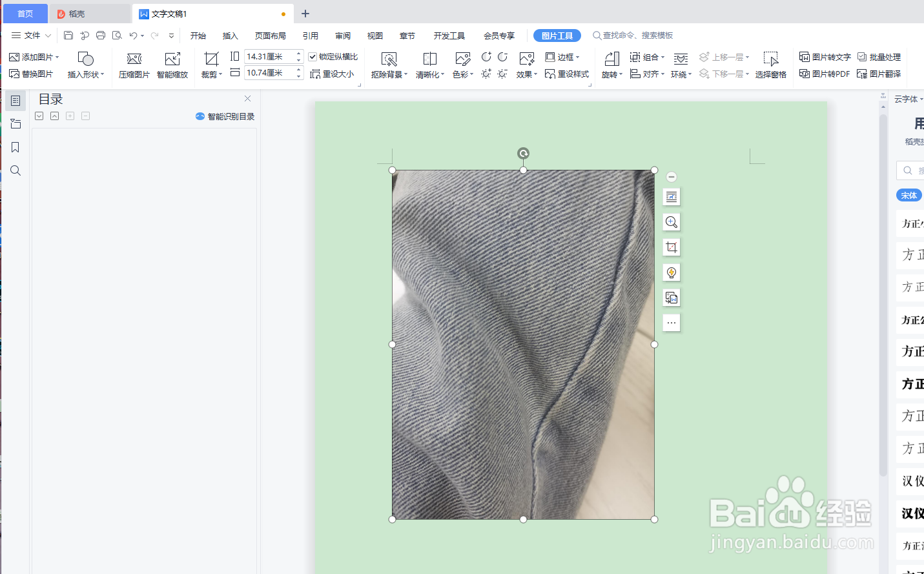This screenshot has width=924, height=574.
Task: Open 插入形状 (Insert Shape) tool
Action: click(x=85, y=66)
